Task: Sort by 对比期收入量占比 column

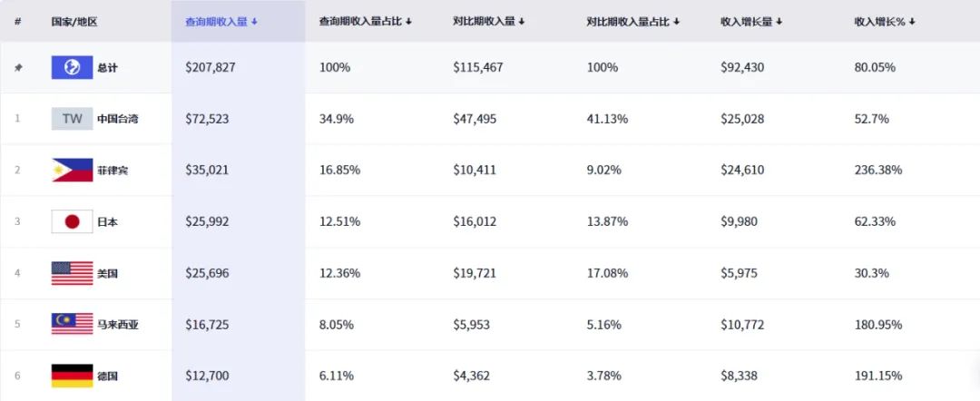Action: [633, 21]
